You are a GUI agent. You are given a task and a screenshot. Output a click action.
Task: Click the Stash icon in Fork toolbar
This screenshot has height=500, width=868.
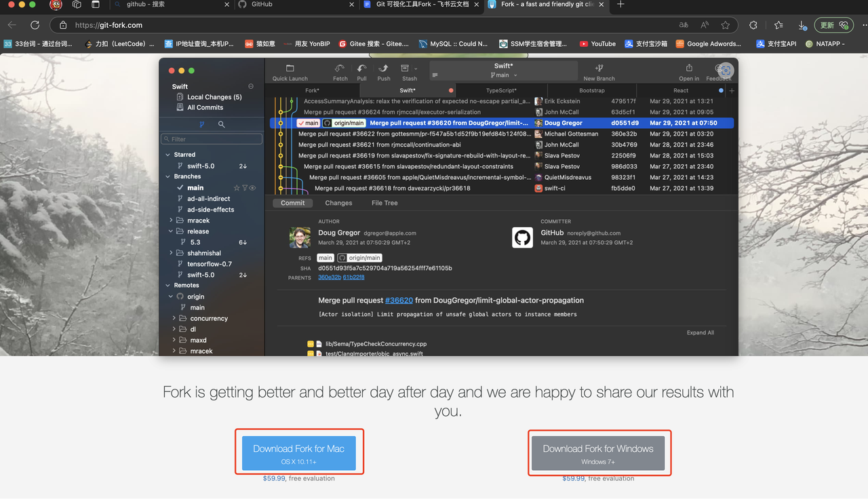coord(406,69)
